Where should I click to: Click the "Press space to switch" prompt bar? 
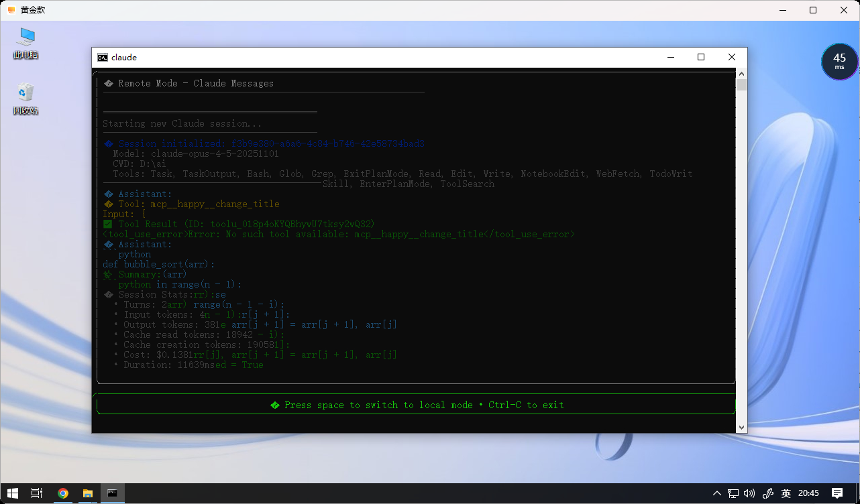[x=416, y=405]
